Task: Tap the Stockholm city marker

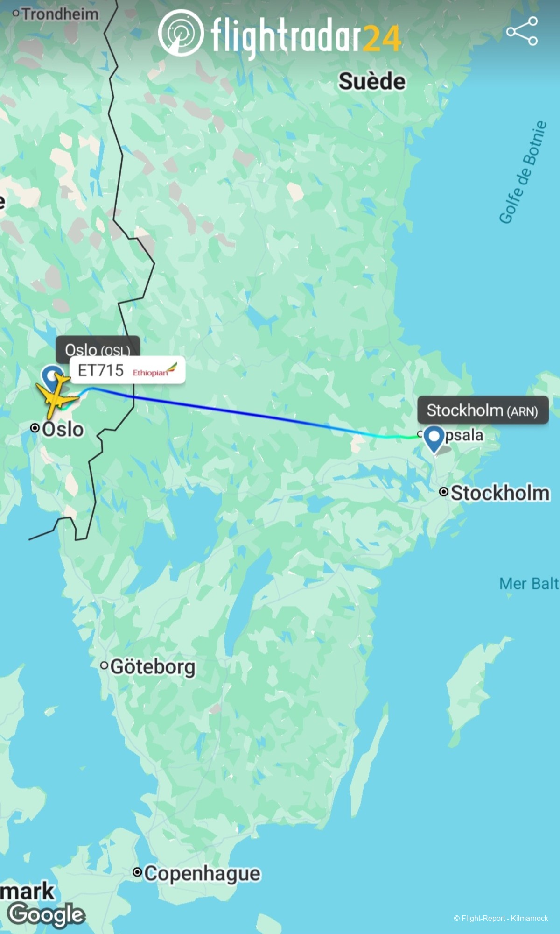Action: pyautogui.click(x=444, y=492)
